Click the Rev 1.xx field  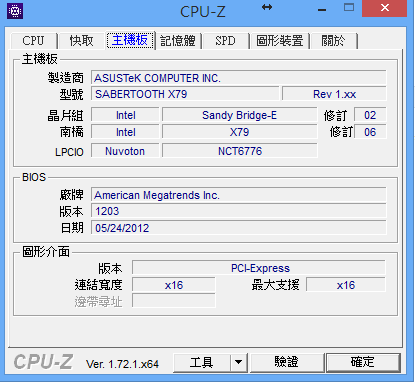(334, 94)
